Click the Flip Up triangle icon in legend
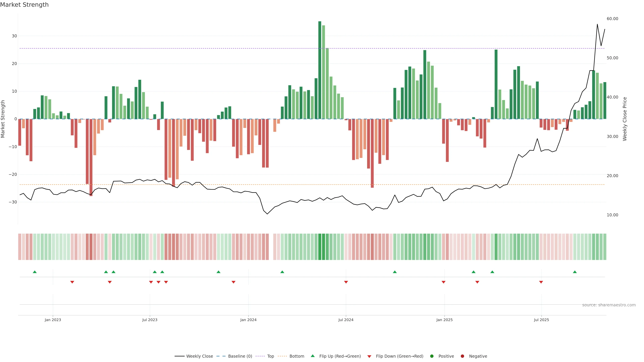The image size is (644, 362). click(x=312, y=356)
